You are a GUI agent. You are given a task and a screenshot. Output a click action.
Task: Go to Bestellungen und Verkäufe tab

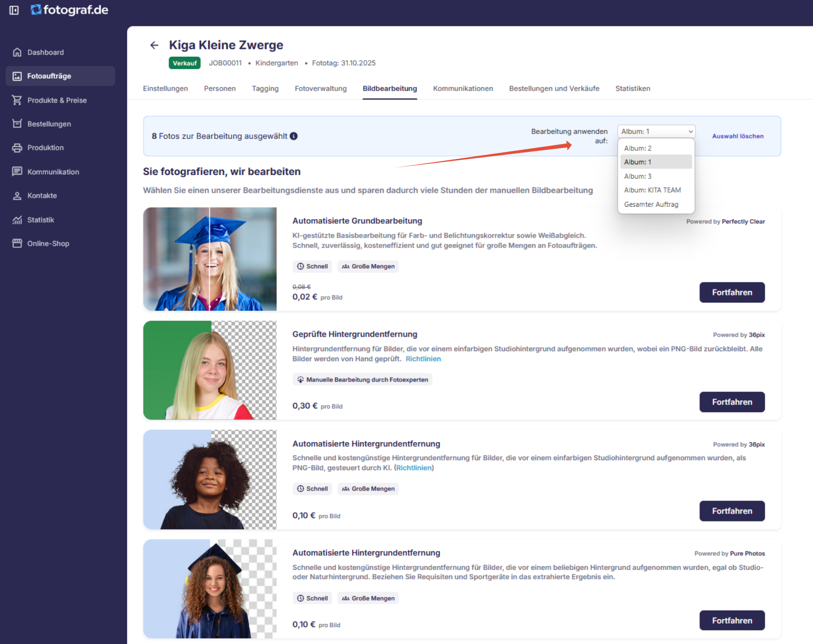point(554,89)
